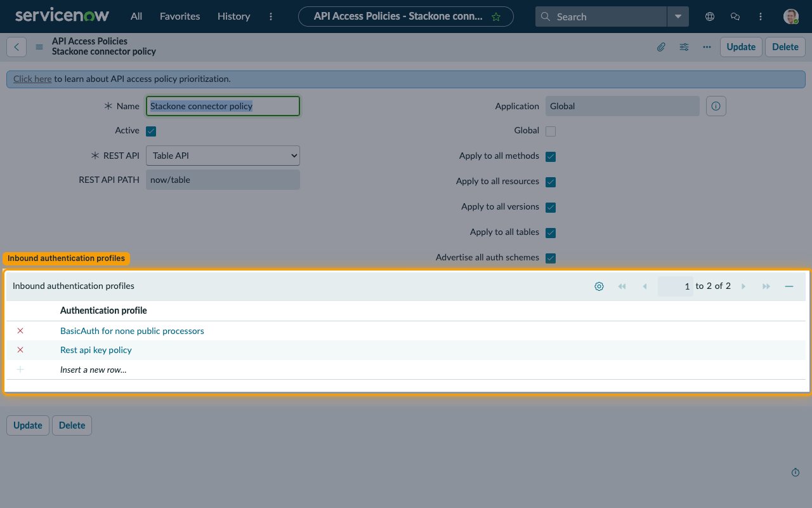This screenshot has width=812, height=508.
Task: Open the All menu
Action: [136, 17]
